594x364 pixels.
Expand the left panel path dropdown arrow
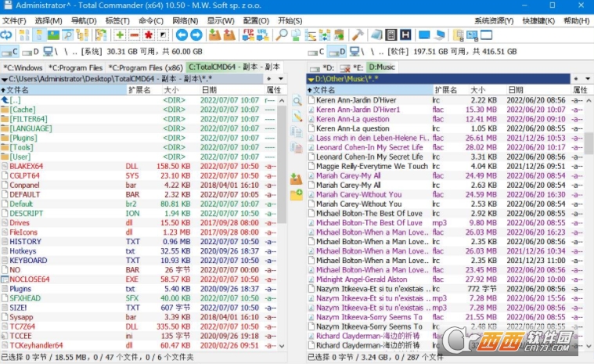[5, 79]
